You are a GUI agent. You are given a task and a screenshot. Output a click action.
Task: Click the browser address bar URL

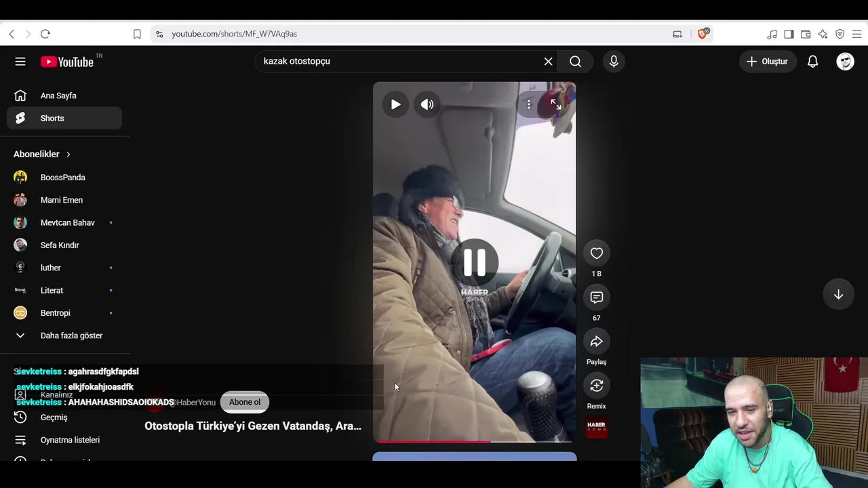coord(235,34)
